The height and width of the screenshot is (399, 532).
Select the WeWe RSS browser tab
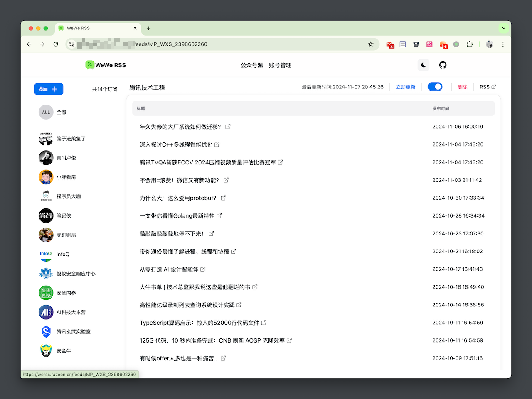pyautogui.click(x=98, y=28)
